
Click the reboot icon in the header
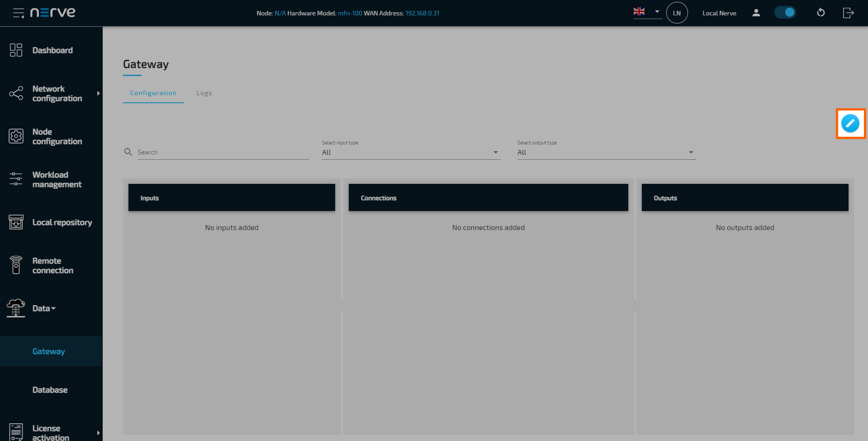821,13
